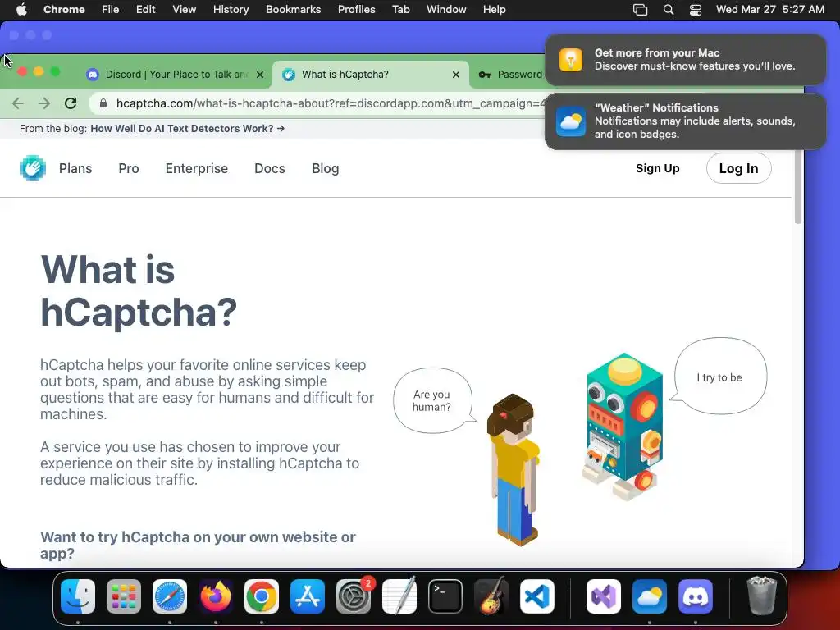Click the Stage Manager menu bar icon
Image resolution: width=840 pixels, height=630 pixels.
[x=640, y=10]
